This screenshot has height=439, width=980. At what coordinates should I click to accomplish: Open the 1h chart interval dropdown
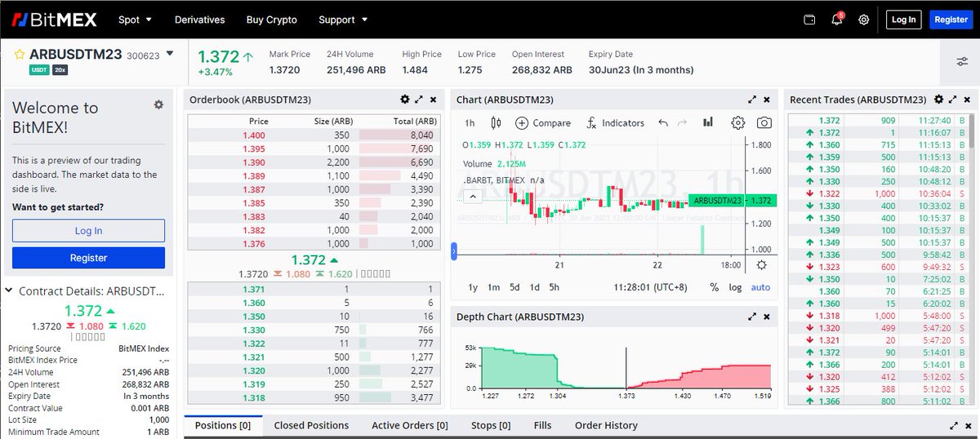point(470,123)
